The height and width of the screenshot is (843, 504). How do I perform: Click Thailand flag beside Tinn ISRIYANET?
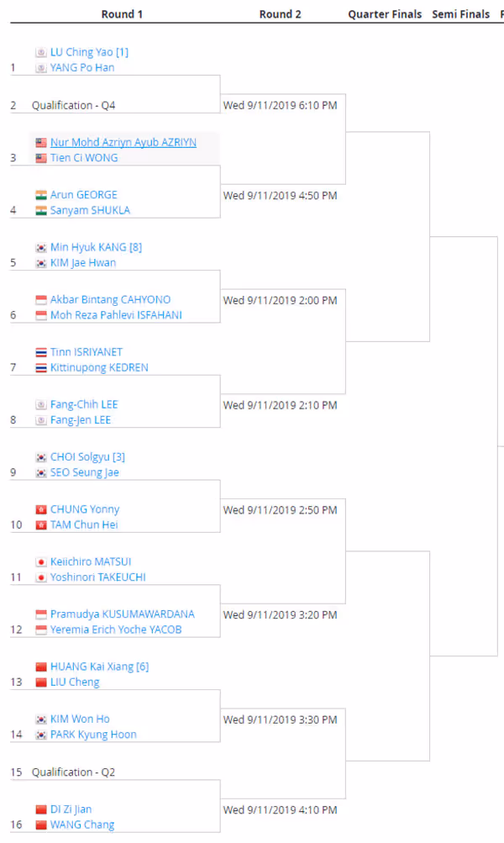[x=41, y=352]
